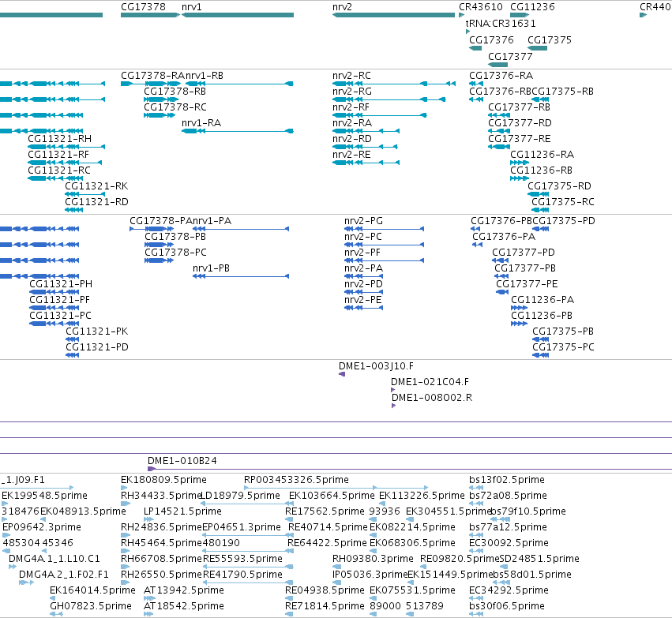Click protein nrv2-PE label

(x=362, y=300)
